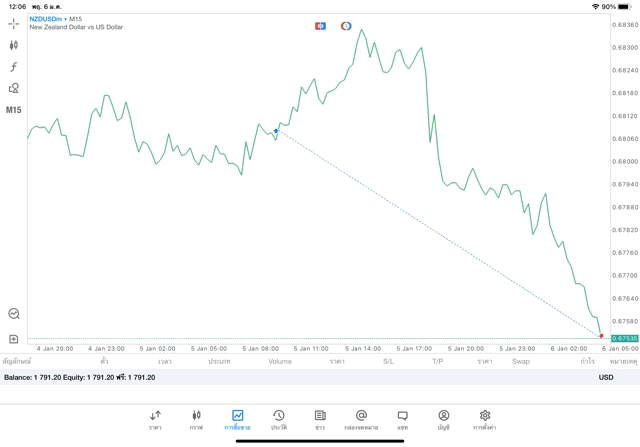Click the circular red-blue icon above the chart
This screenshot has width=640, height=447.
(346, 26)
